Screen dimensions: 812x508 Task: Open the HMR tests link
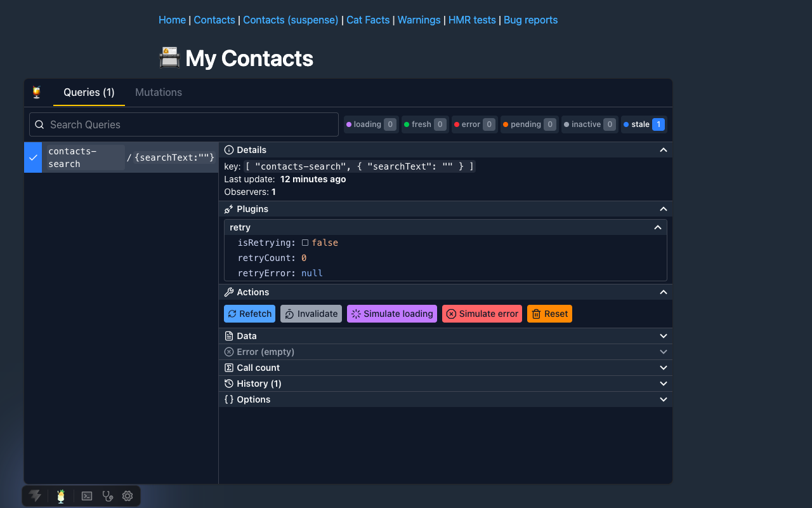point(472,20)
